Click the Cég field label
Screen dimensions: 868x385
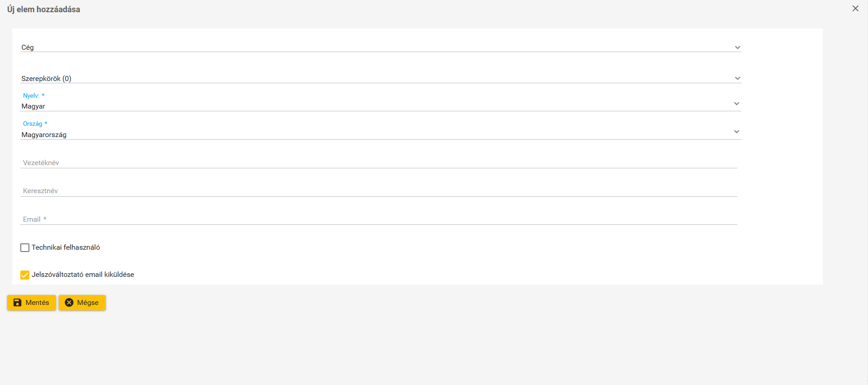[x=28, y=48]
